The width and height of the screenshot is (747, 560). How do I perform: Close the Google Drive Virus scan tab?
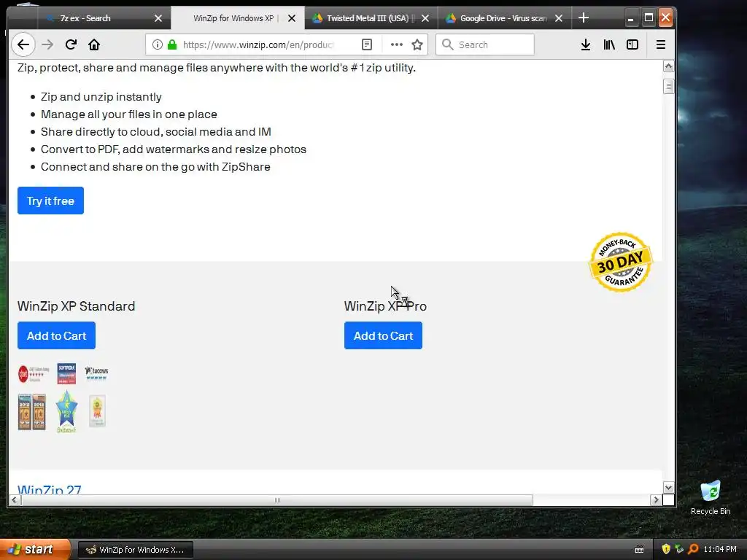(559, 18)
